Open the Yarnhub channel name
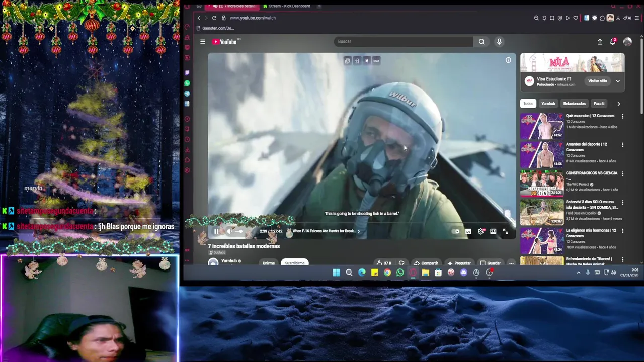Image resolution: width=644 pixels, height=362 pixels. tap(229, 261)
